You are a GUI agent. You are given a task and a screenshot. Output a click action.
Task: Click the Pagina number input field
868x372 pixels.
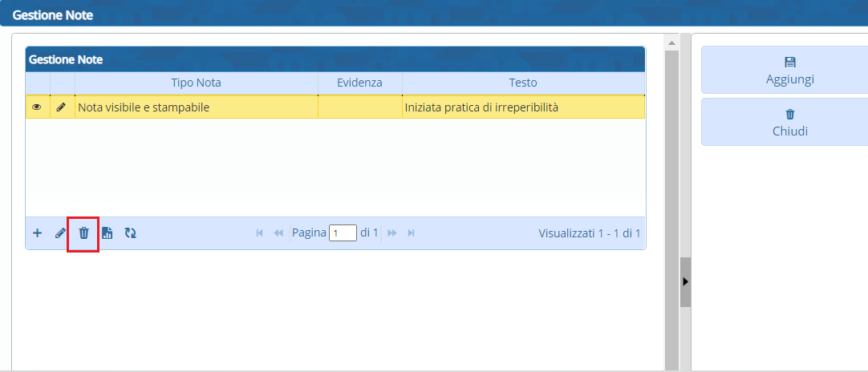tap(343, 233)
